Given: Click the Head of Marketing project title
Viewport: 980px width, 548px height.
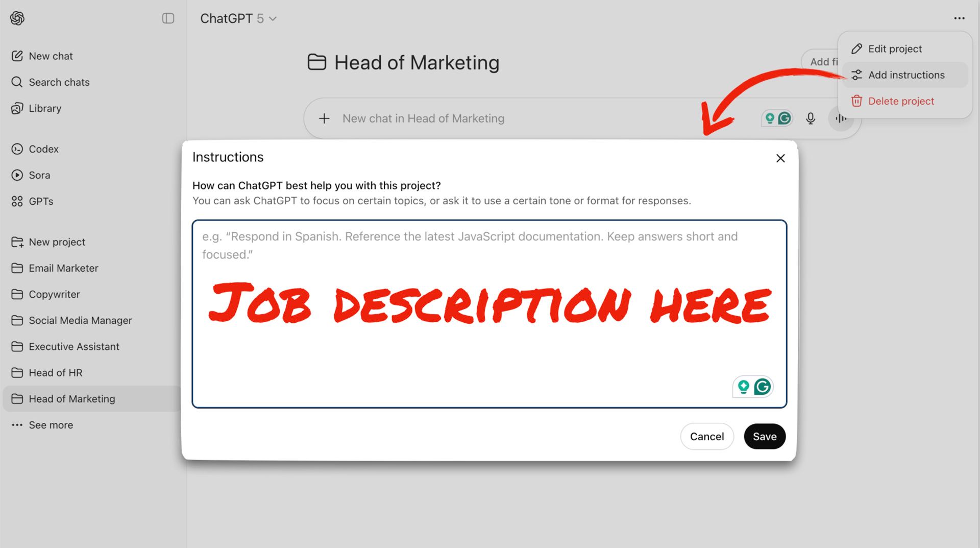Looking at the screenshot, I should click(416, 62).
